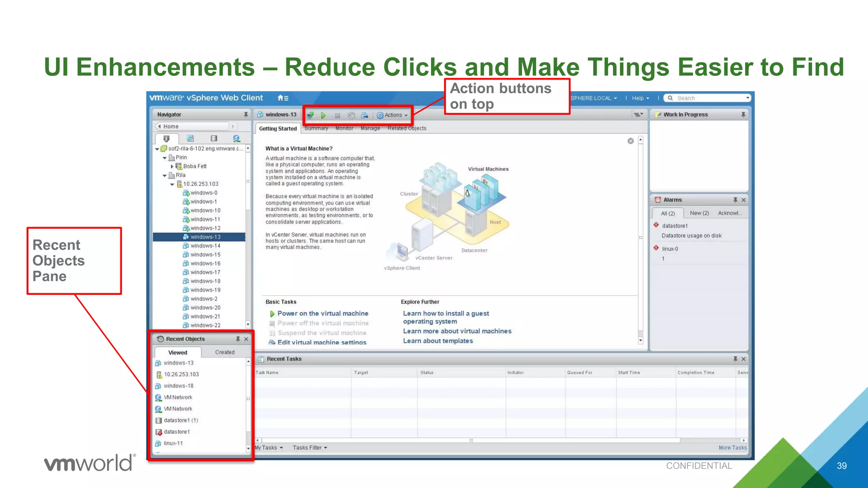Open the Summary tab
This screenshot has width=868, height=488.
point(316,128)
